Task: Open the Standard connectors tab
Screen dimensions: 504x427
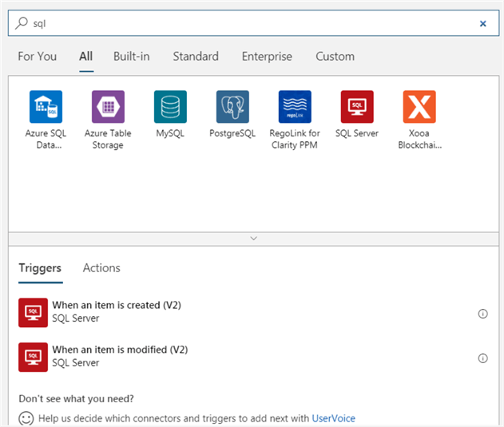Action: (x=196, y=57)
